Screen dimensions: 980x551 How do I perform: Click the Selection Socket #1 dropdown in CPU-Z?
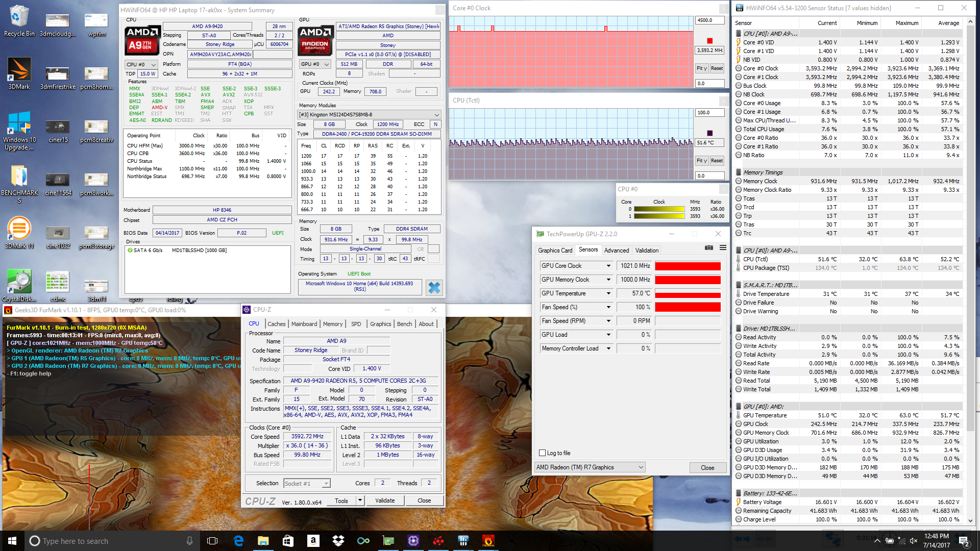(307, 483)
